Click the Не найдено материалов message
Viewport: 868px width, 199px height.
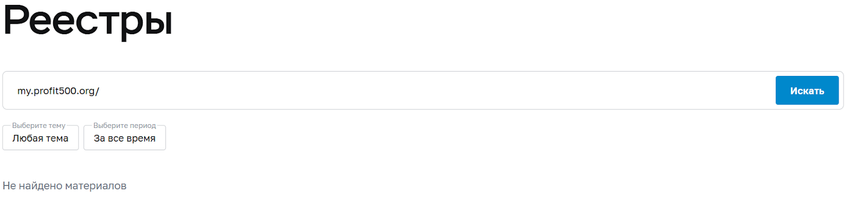pos(65,185)
